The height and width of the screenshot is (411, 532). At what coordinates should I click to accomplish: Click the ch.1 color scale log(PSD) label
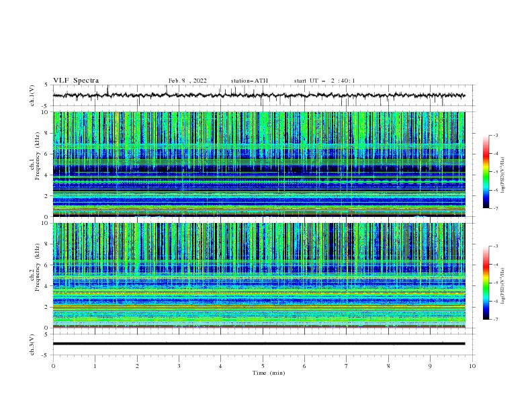[x=503, y=175]
